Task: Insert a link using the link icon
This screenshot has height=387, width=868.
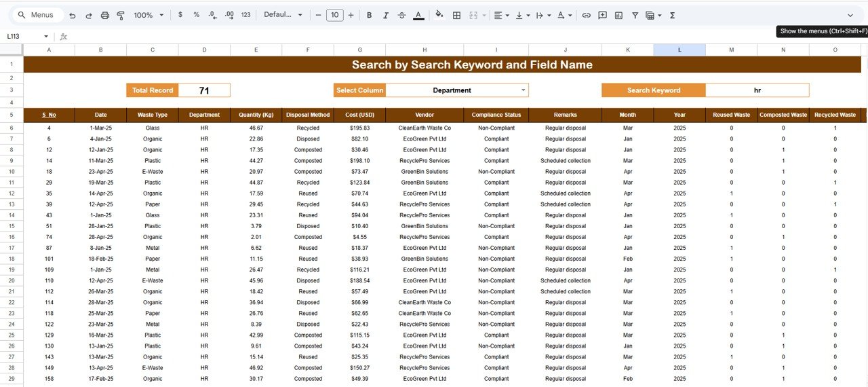Action: (x=586, y=15)
